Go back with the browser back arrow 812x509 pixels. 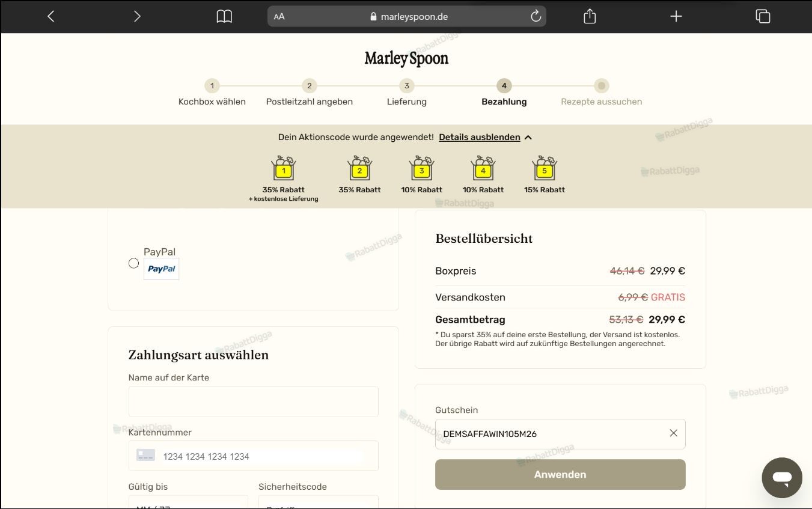[51, 16]
